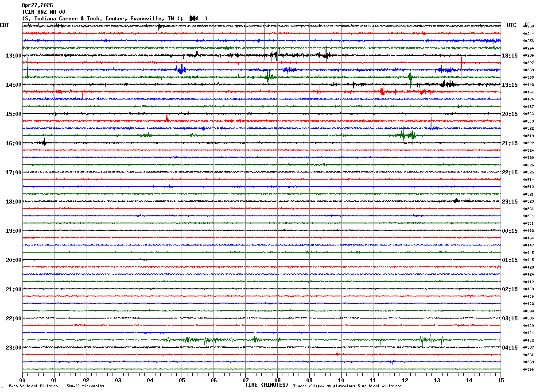
Task: Click the 22:00 CDT time label
Action: (14, 319)
